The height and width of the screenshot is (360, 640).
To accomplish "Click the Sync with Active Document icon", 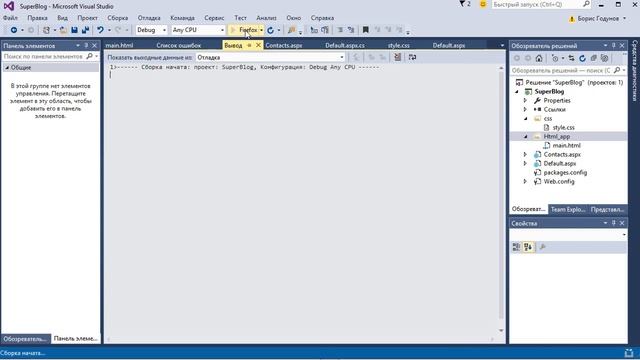I will point(571,58).
